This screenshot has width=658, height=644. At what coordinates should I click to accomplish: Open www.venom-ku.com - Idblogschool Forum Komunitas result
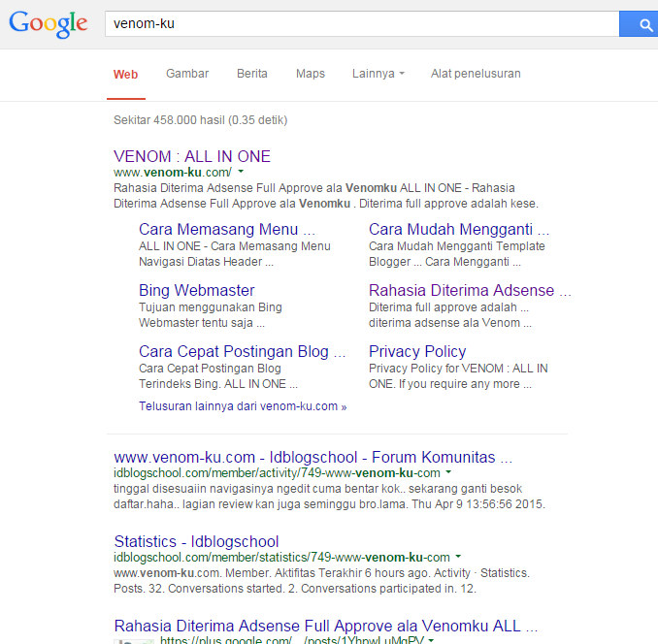pos(313,457)
